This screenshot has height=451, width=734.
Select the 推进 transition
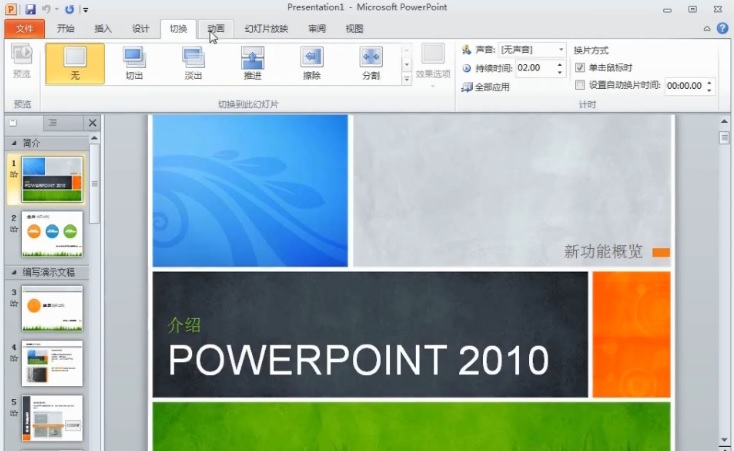[252, 64]
